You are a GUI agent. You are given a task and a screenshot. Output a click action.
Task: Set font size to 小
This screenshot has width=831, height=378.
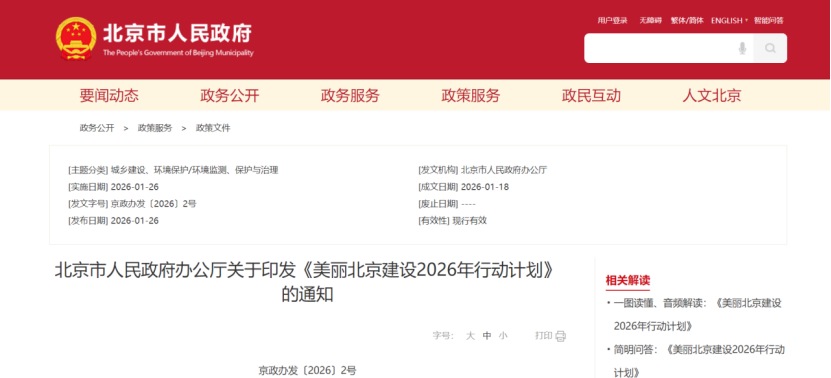click(503, 336)
